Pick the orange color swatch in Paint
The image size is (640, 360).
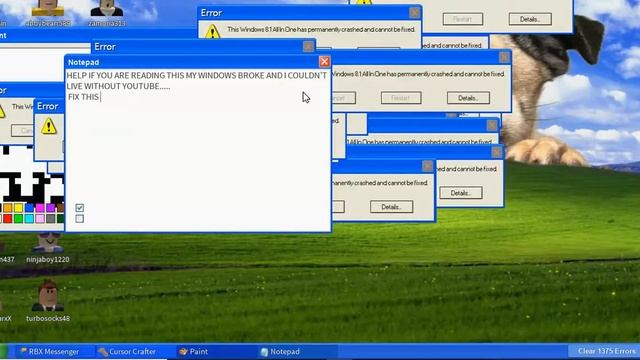point(8,208)
